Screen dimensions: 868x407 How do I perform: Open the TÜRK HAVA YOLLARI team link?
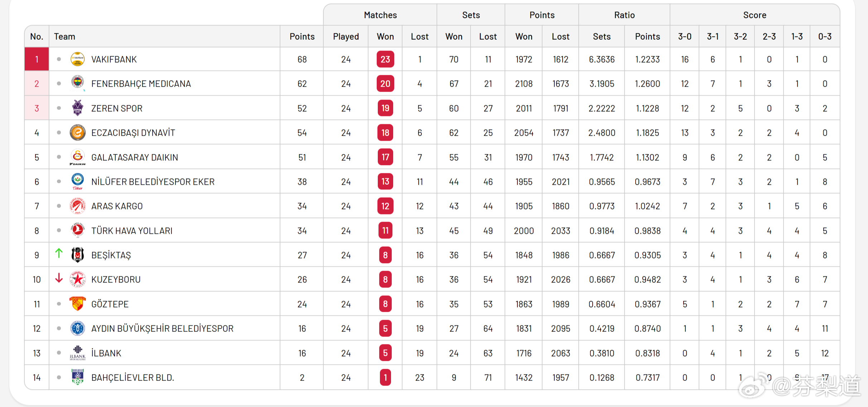point(131,231)
